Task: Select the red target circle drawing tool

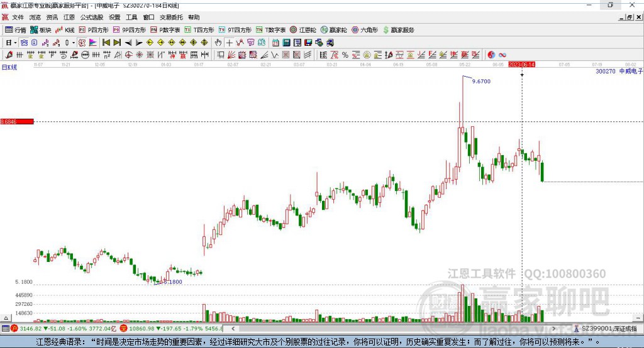Action: 128,55
